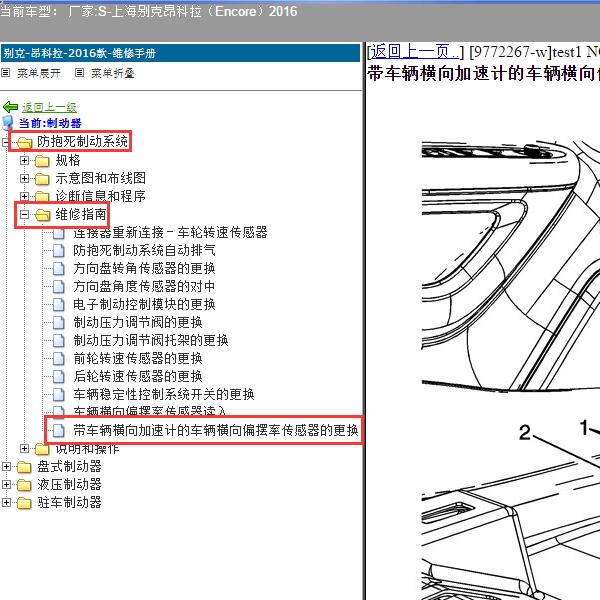The height and width of the screenshot is (600, 600).
Task: Open 方向盘转角传感器的更换 document
Action: coord(144,268)
